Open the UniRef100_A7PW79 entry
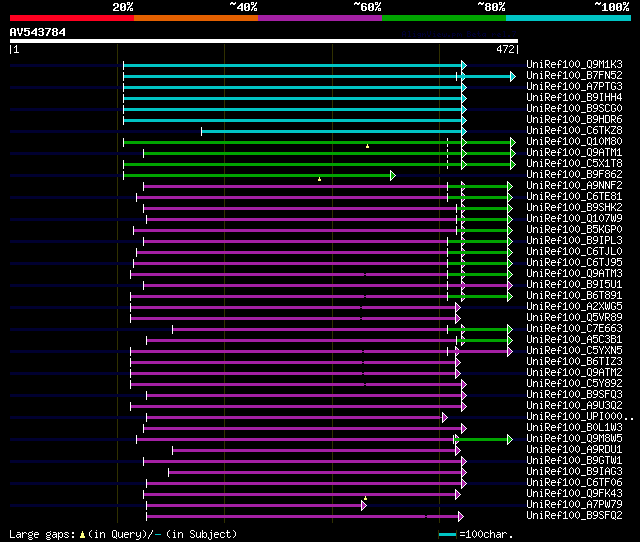The height and width of the screenshot is (542, 640). click(574, 505)
